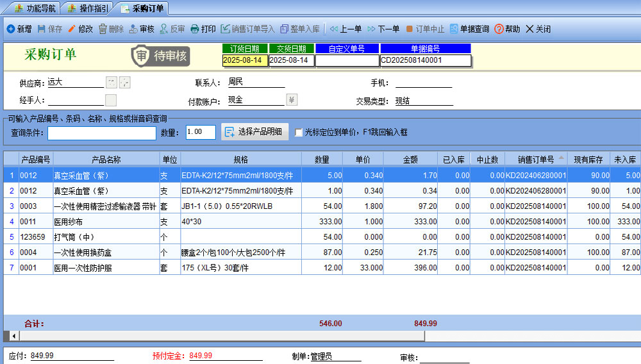Click the first supplier lookup icon

[111, 83]
